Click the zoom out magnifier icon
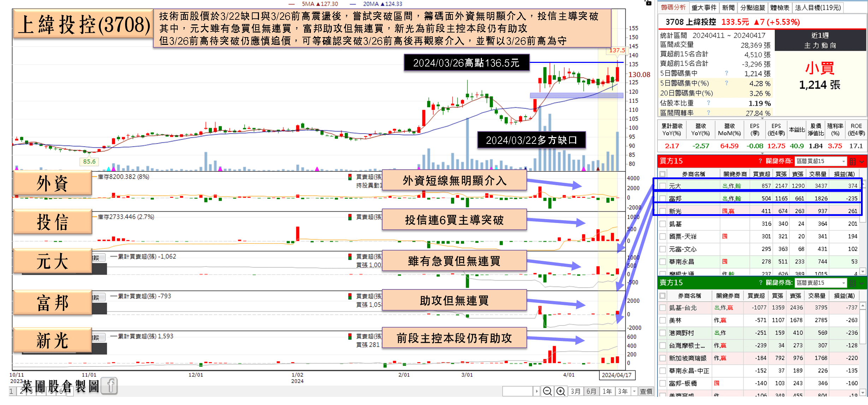The width and height of the screenshot is (868, 405). (547, 391)
